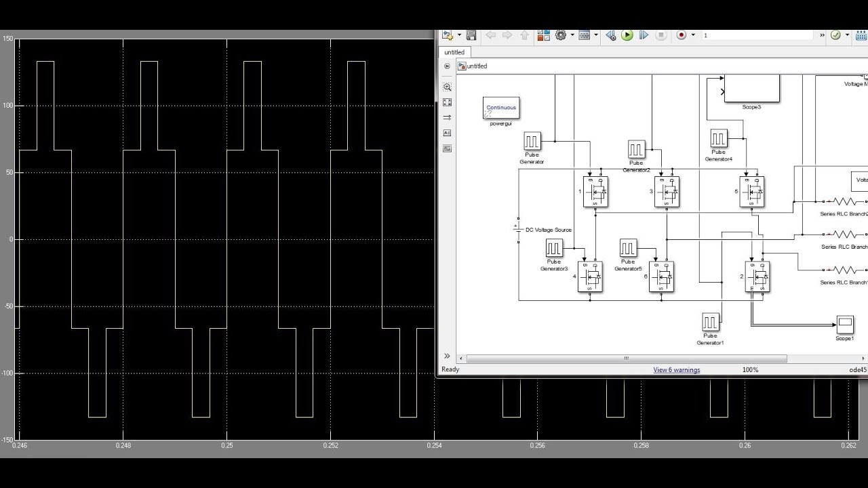Click Fit to View palette icon

click(x=447, y=102)
